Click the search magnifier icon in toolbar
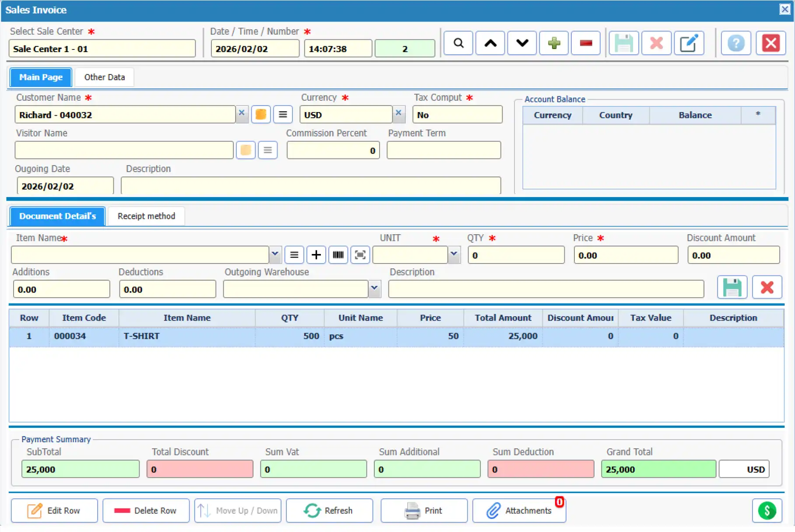795x532 pixels. [x=458, y=43]
